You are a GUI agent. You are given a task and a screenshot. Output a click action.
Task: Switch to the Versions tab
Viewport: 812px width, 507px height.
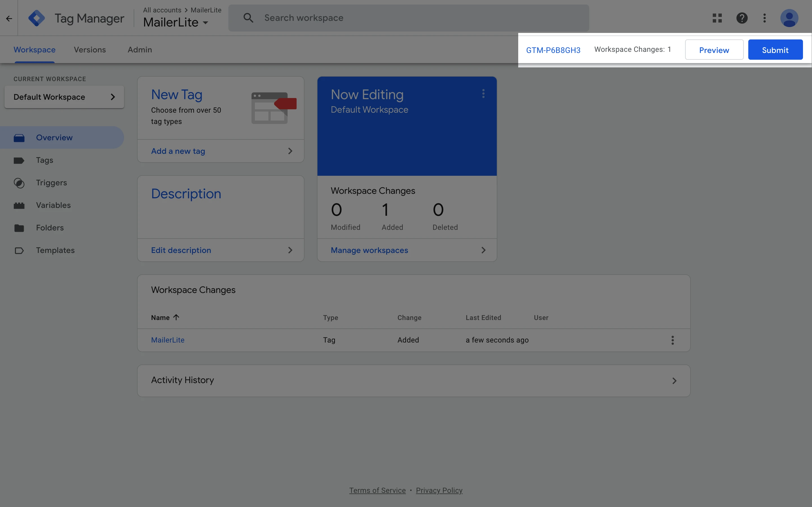(x=90, y=50)
